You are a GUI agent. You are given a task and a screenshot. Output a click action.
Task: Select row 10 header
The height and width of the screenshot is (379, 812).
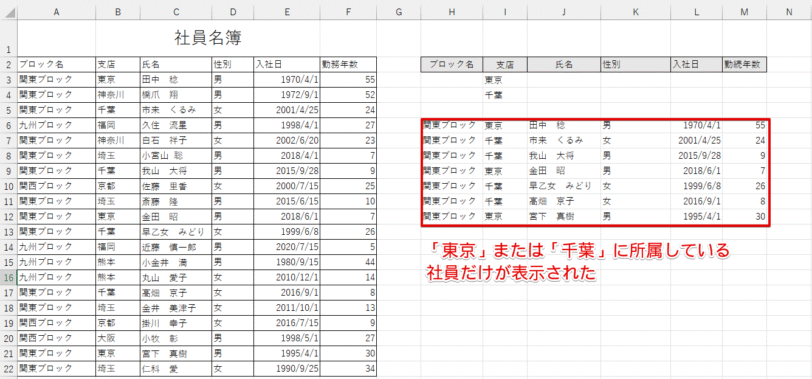coord(8,186)
